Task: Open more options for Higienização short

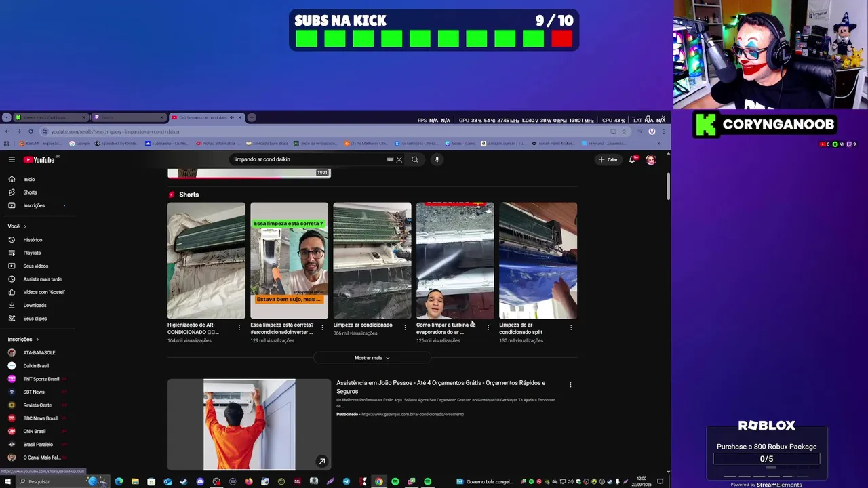Action: 239,327
